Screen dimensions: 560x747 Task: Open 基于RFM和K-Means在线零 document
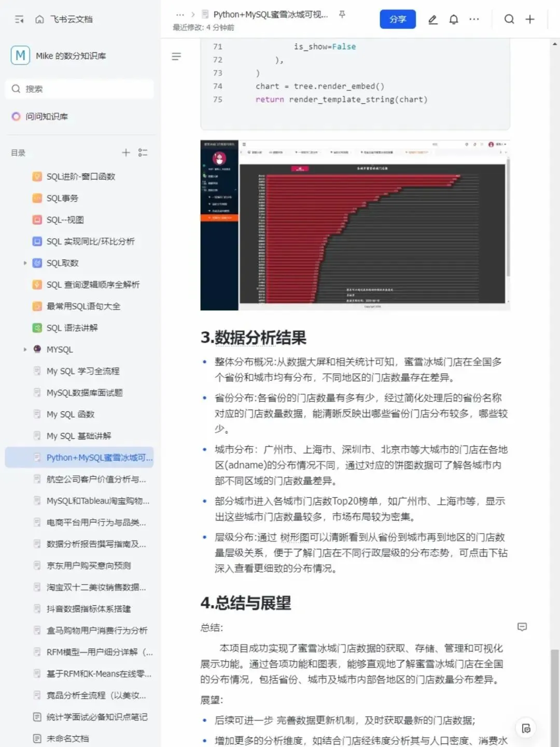[99, 674]
